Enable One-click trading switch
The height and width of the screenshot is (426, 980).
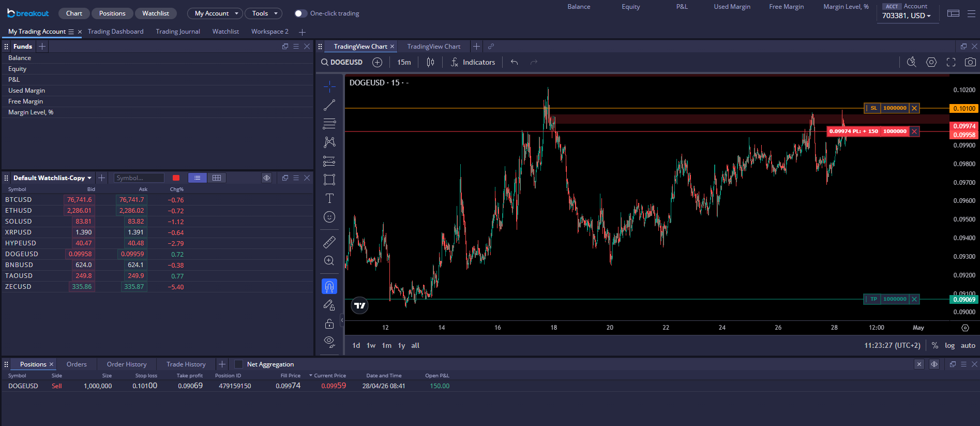pos(300,13)
